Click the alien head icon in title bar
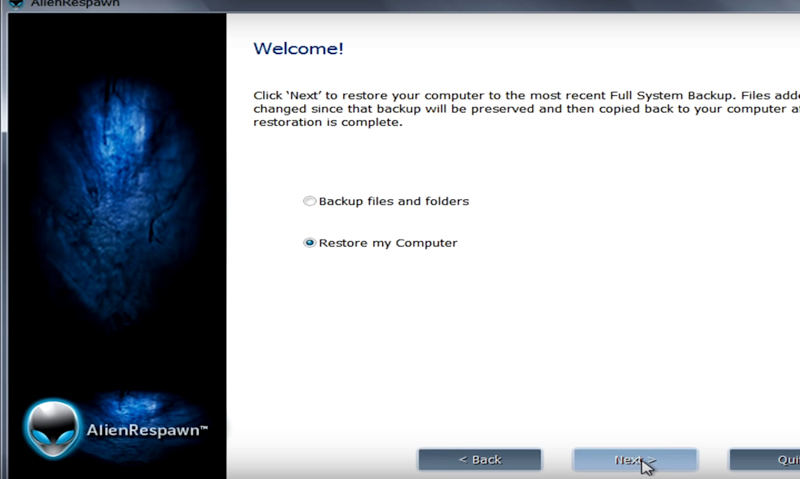The image size is (800, 479). (16, 3)
